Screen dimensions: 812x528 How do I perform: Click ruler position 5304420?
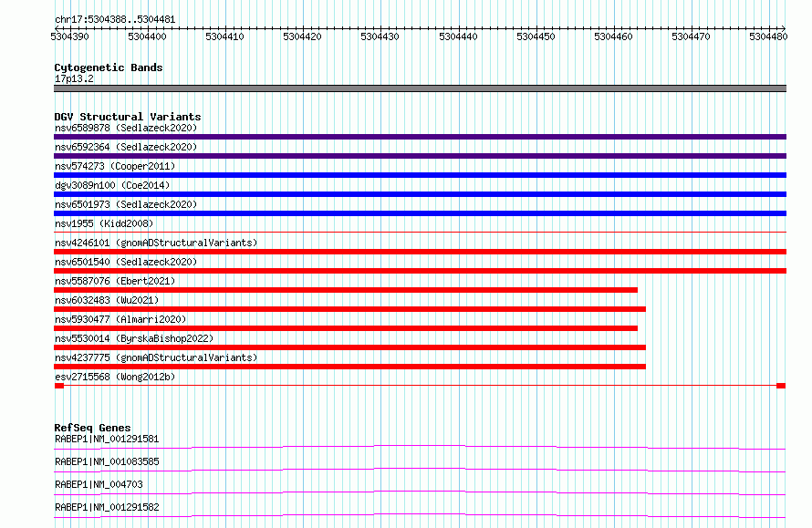pyautogui.click(x=302, y=36)
